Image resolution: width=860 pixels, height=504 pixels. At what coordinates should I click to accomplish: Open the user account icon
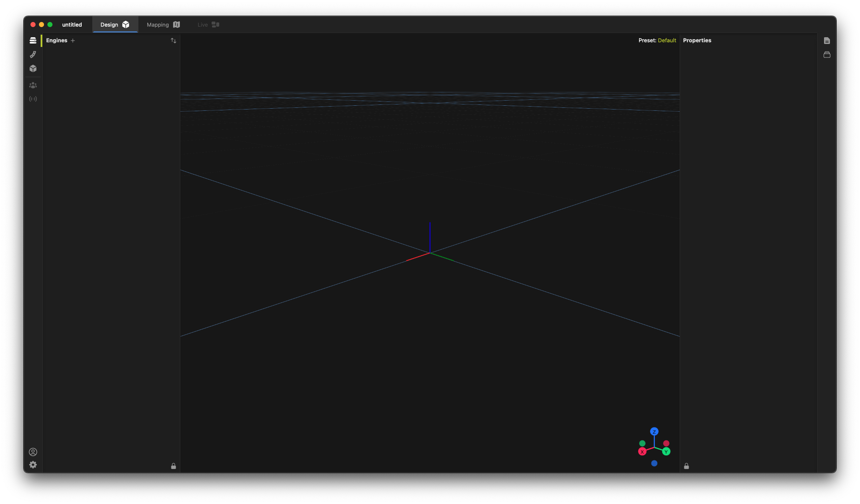click(33, 452)
